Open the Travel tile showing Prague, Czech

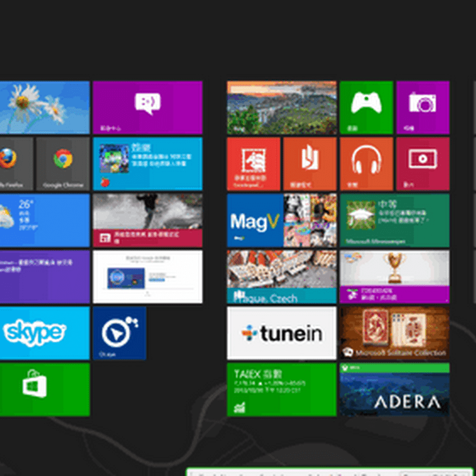281,277
